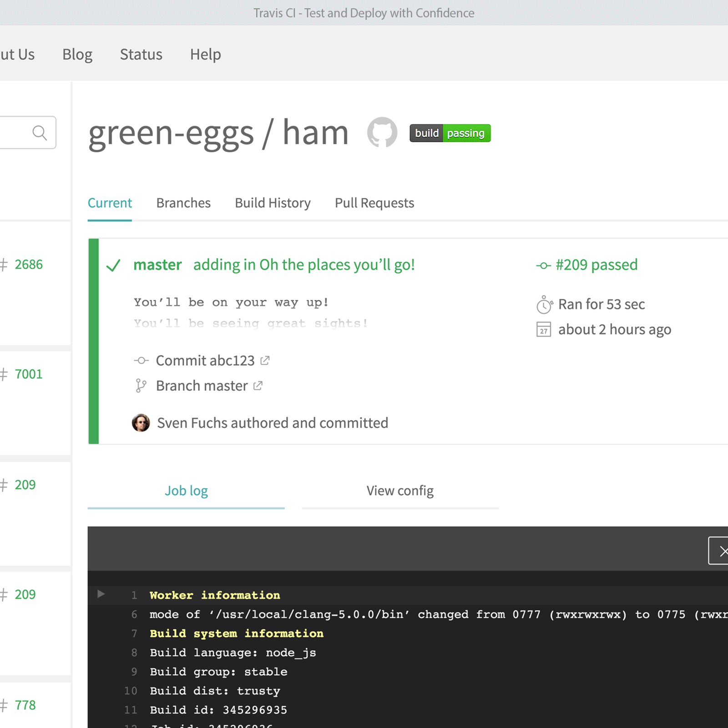728x728 pixels.
Task: Expand the Worker information log fold
Action: click(101, 594)
